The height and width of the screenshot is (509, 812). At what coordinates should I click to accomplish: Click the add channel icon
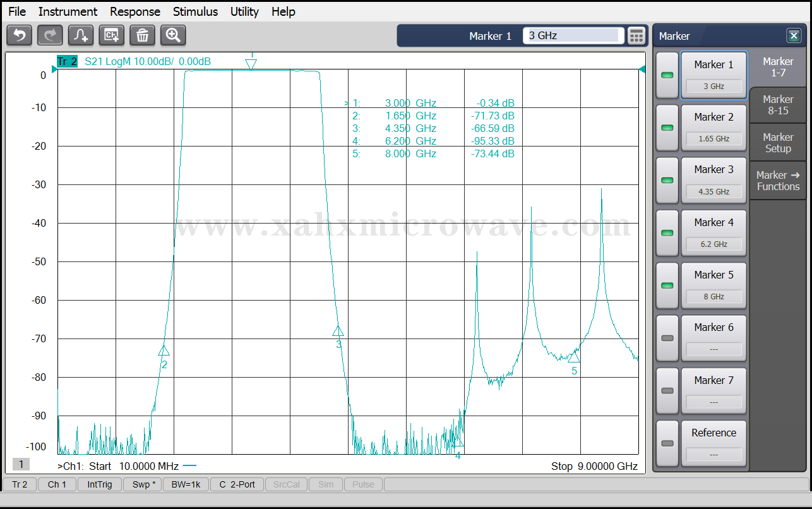(112, 35)
